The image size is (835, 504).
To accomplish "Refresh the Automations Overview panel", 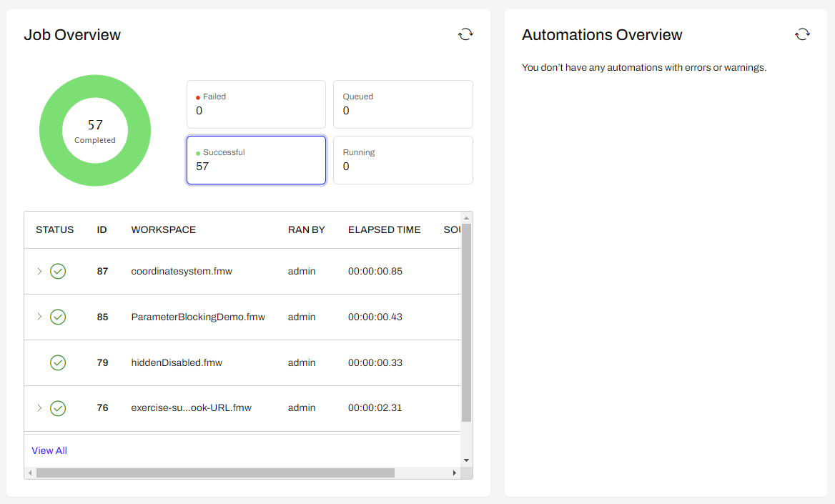I will point(801,34).
